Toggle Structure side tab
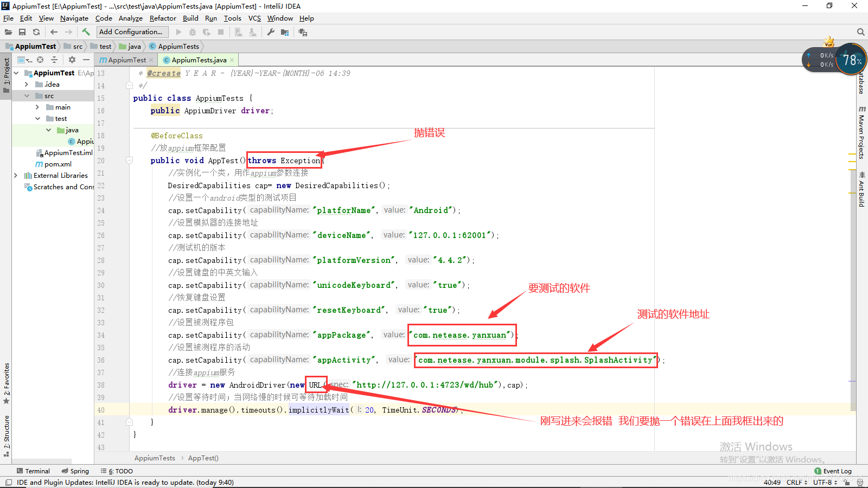This screenshot has width=868, height=488. point(6,435)
